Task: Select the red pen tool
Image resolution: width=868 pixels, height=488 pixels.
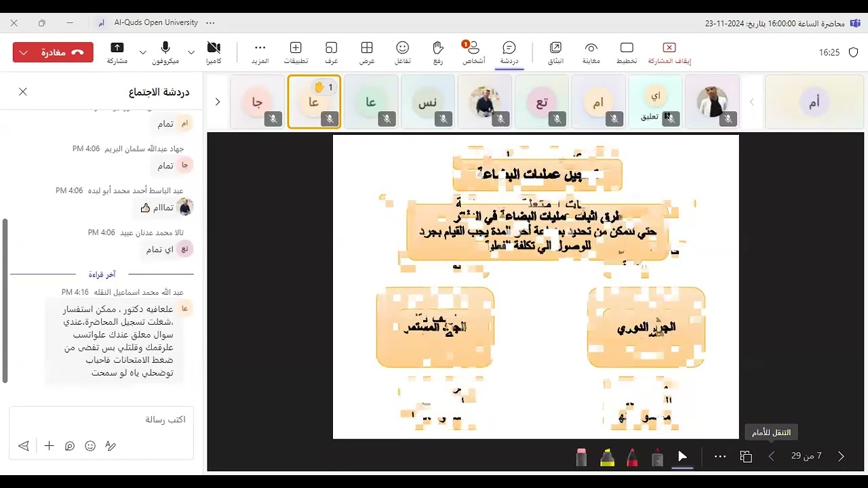Action: coord(632,457)
